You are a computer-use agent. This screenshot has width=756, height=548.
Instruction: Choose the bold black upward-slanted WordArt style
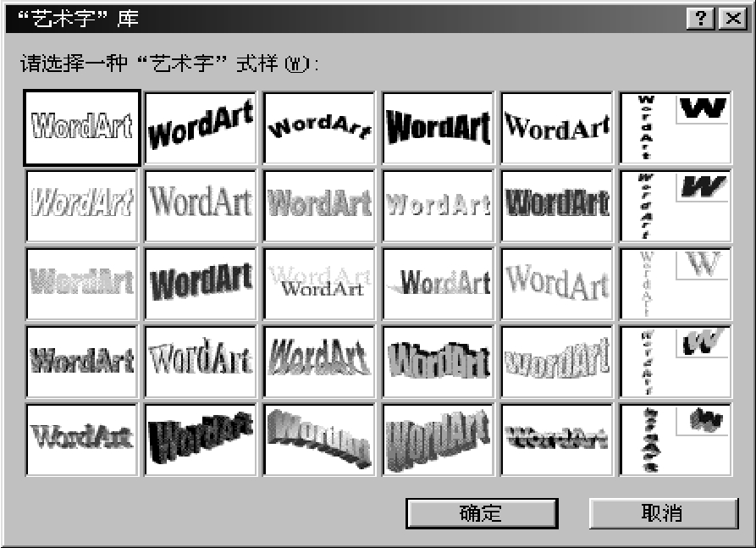point(201,128)
